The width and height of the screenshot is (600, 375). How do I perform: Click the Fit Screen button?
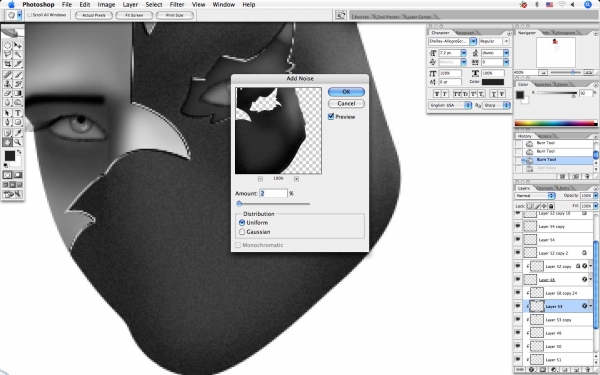[134, 15]
